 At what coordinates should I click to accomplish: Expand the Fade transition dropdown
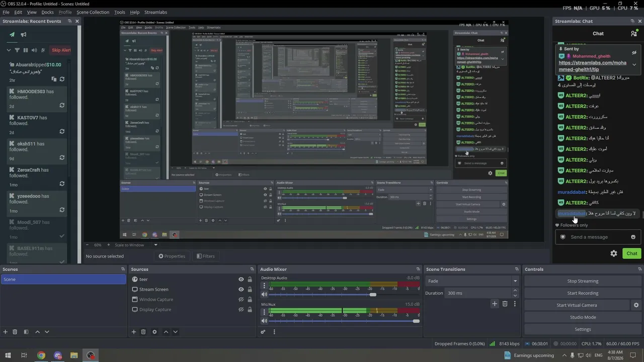coord(515,281)
